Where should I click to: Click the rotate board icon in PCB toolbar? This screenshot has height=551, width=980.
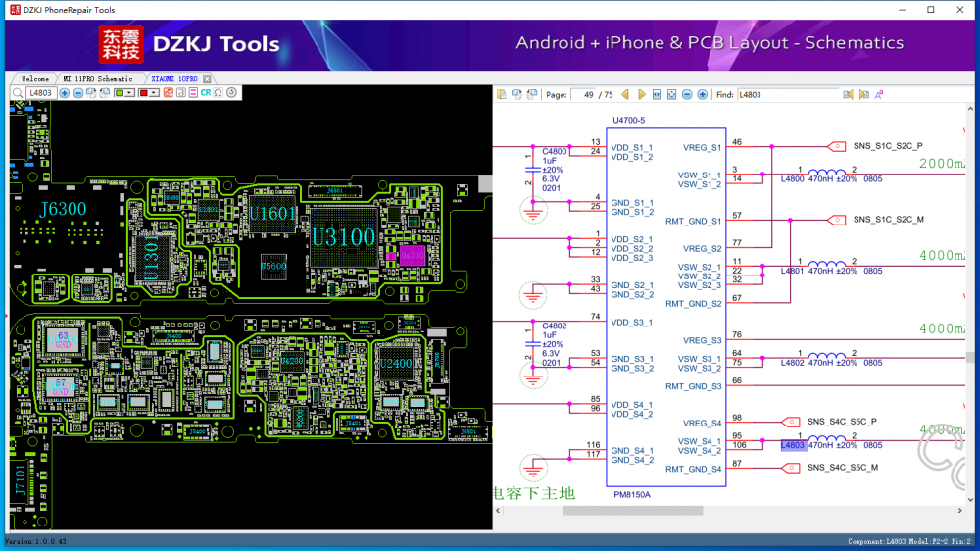pos(91,92)
